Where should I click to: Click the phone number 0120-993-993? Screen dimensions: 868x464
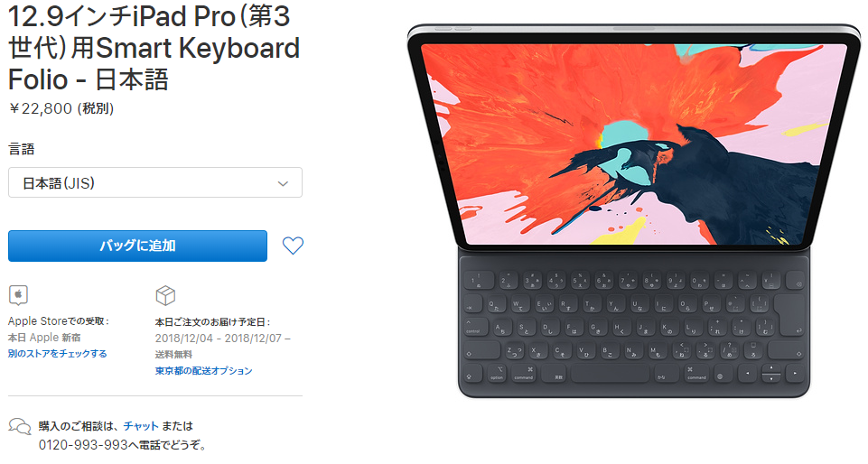pos(83,445)
